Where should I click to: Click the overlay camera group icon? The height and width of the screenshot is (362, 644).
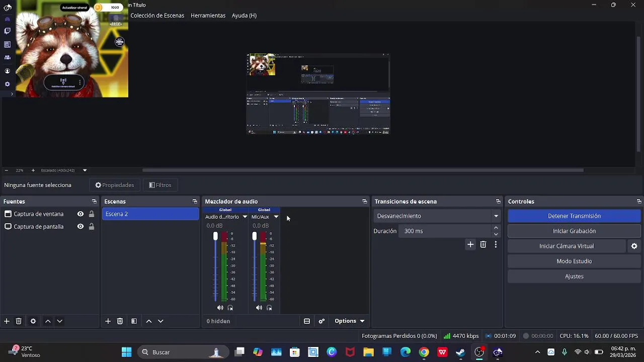click(7, 57)
